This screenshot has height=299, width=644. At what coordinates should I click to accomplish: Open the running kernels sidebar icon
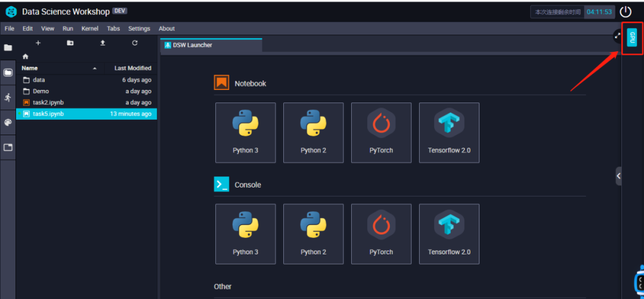point(8,98)
